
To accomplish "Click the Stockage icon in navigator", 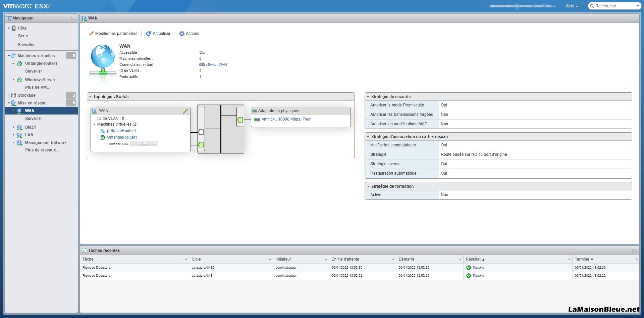I will [x=14, y=95].
